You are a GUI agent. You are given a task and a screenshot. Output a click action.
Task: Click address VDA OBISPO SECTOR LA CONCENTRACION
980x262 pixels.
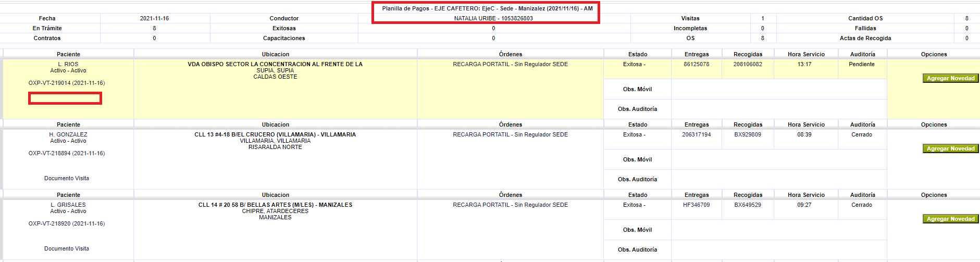(x=275, y=64)
